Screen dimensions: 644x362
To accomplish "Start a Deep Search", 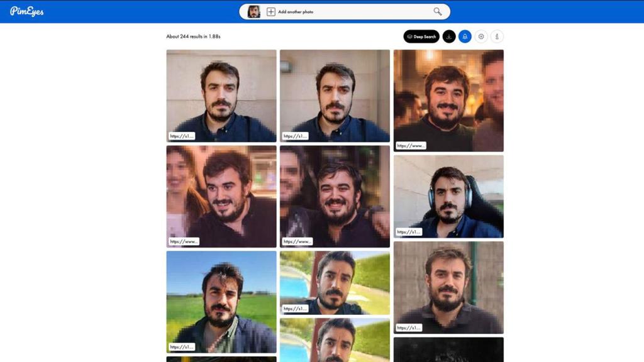I will tap(422, 36).
